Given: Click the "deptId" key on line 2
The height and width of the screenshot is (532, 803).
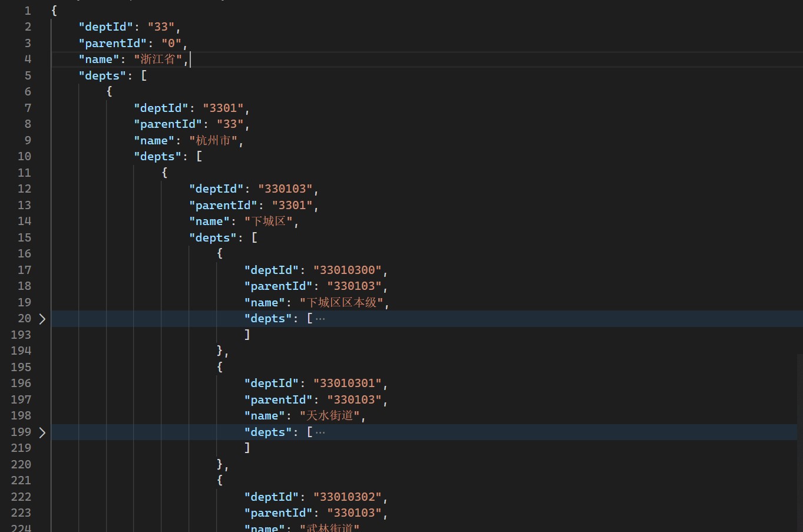Looking at the screenshot, I should point(106,27).
